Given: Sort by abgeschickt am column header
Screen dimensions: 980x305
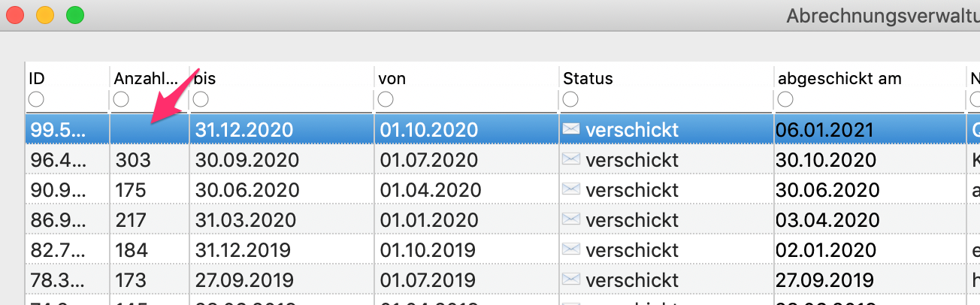Looking at the screenshot, I should (839, 78).
